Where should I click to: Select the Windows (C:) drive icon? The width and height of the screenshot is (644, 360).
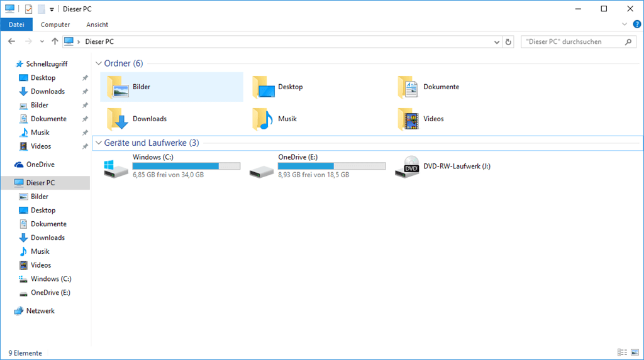[116, 169]
